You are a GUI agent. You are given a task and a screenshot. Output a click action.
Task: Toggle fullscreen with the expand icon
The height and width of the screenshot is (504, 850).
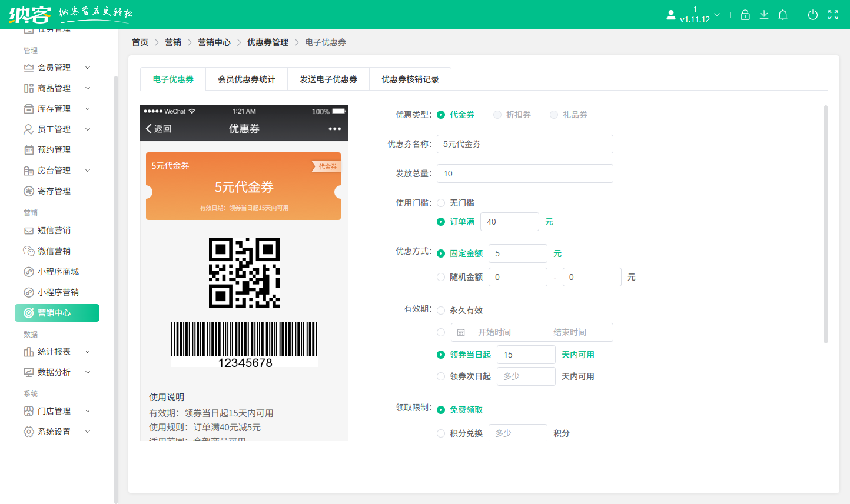(x=833, y=15)
